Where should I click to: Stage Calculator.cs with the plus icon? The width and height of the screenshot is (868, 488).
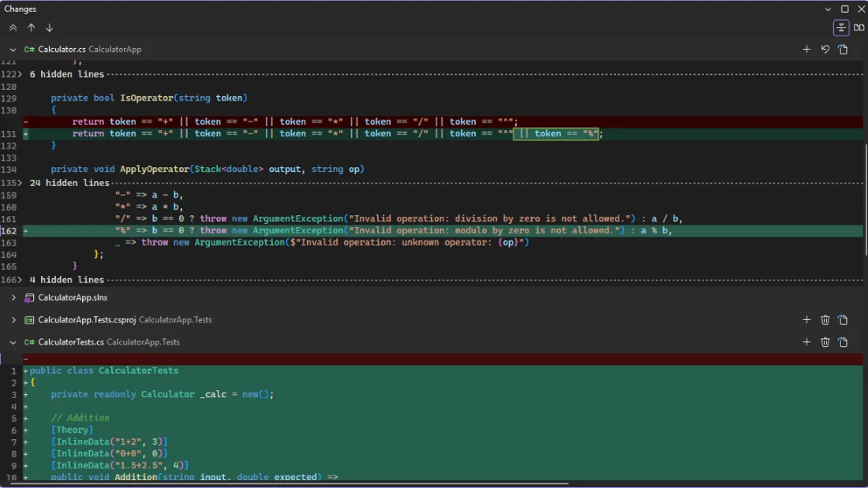[x=806, y=49]
